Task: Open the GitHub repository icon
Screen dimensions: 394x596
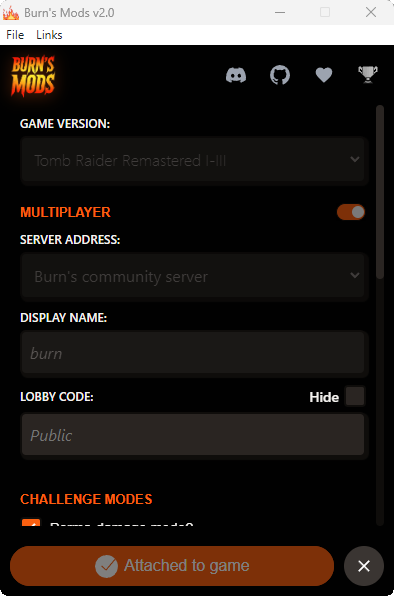Action: [280, 74]
